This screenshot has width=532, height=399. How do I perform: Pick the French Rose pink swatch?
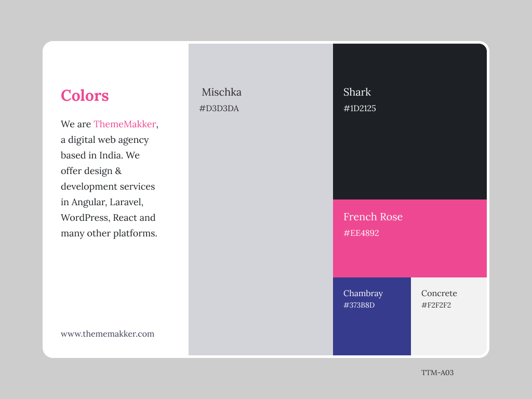pos(410,238)
